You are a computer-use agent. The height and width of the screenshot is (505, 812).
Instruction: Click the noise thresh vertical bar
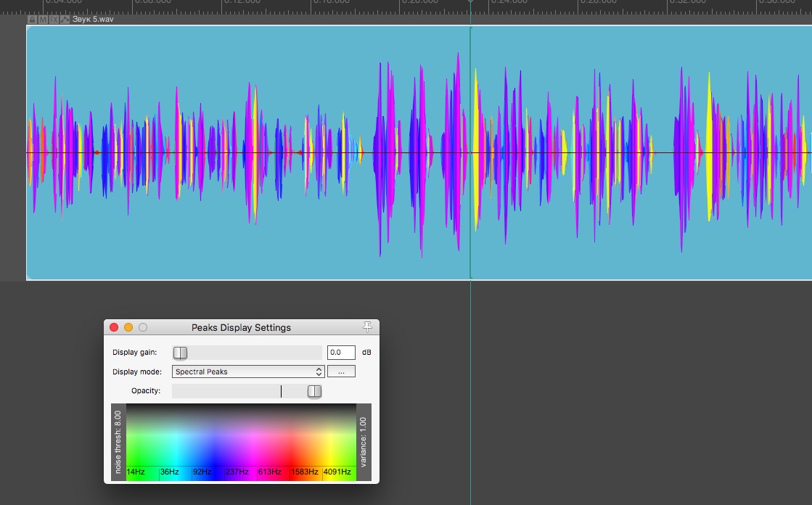118,442
